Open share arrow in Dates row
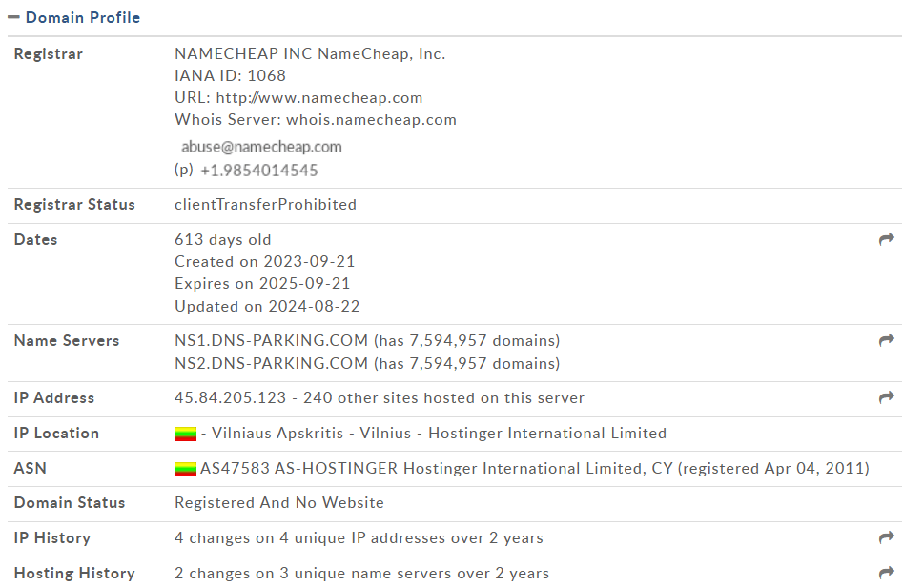924x587 pixels. [x=886, y=239]
